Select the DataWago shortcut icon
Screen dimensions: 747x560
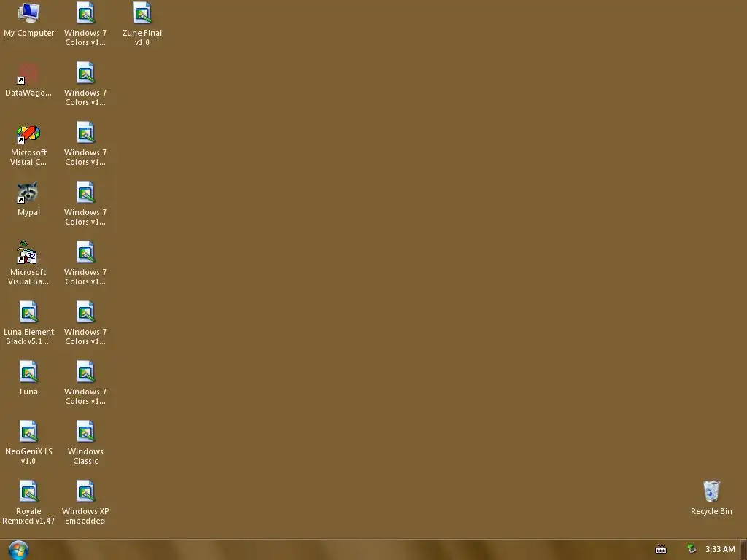28,79
